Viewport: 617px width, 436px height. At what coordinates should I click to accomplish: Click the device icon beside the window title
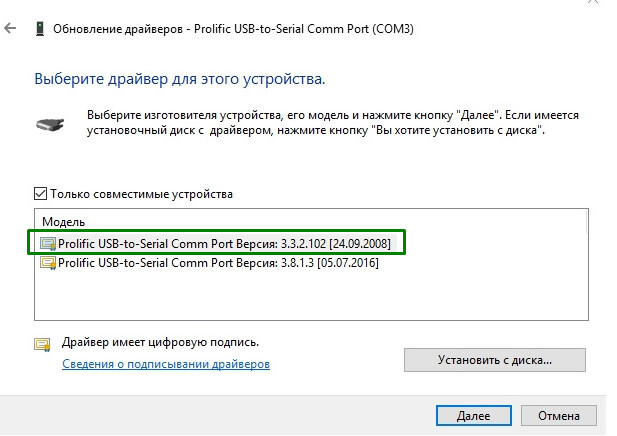click(39, 30)
